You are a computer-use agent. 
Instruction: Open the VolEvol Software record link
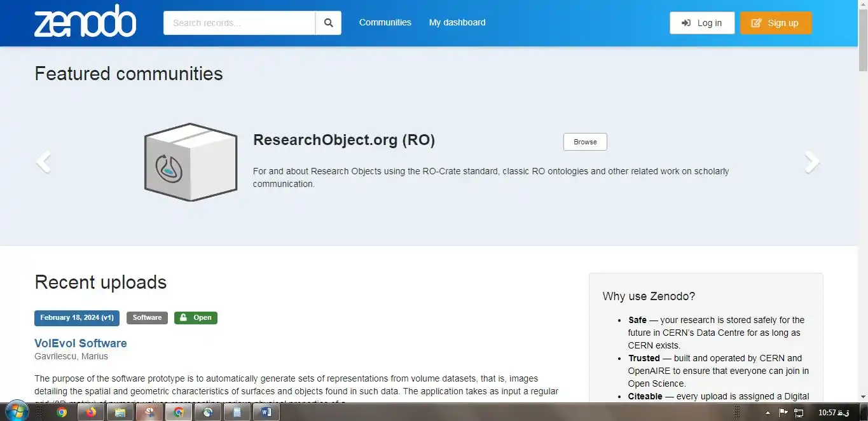[81, 343]
